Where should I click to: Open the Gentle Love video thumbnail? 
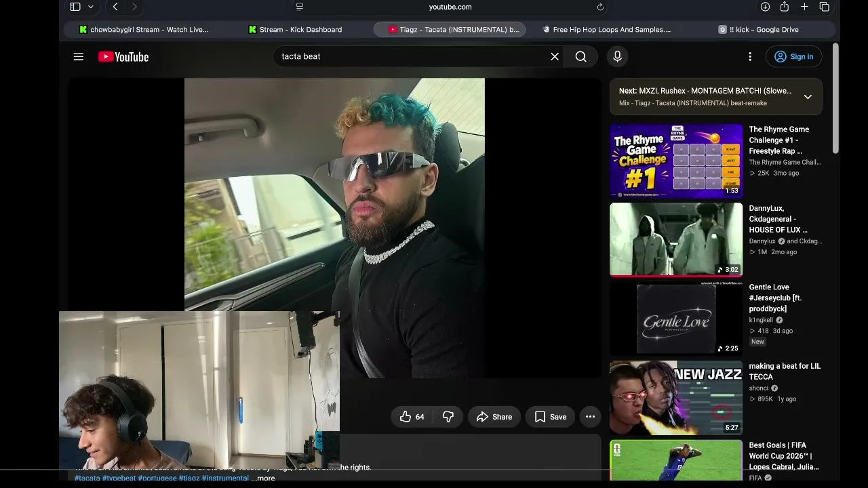point(676,318)
